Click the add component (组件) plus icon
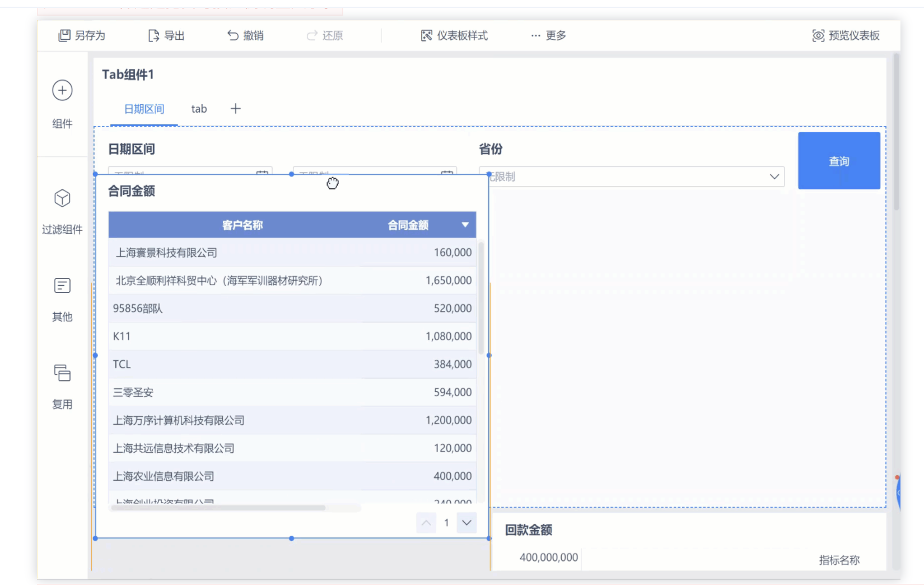 coord(62,90)
